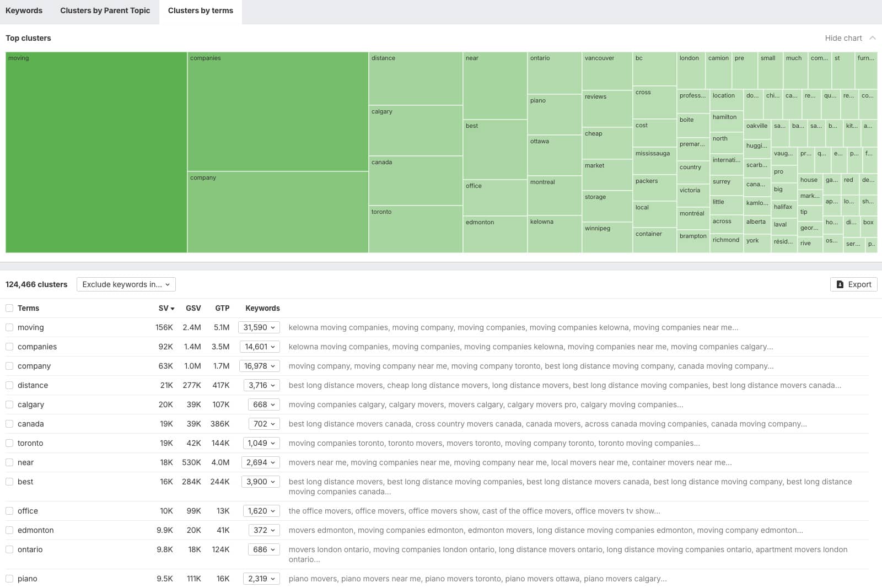The height and width of the screenshot is (588, 882).
Task: Click the Export download icon
Action: 840,284
